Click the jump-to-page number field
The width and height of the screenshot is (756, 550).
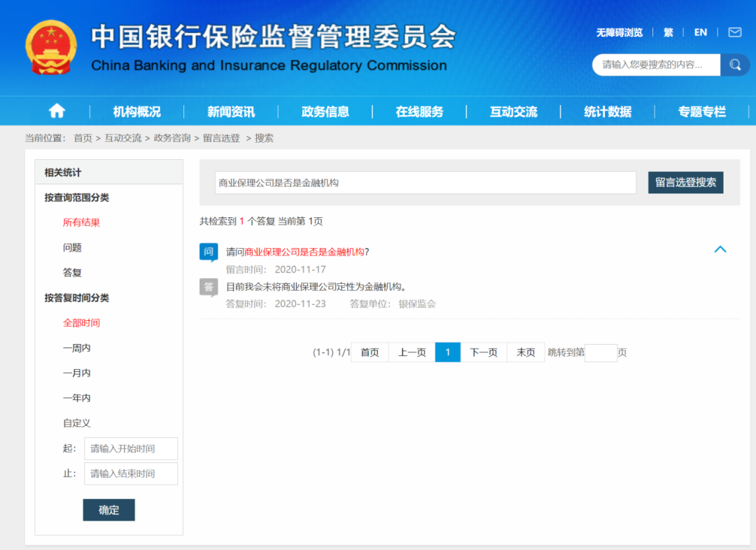(x=601, y=352)
